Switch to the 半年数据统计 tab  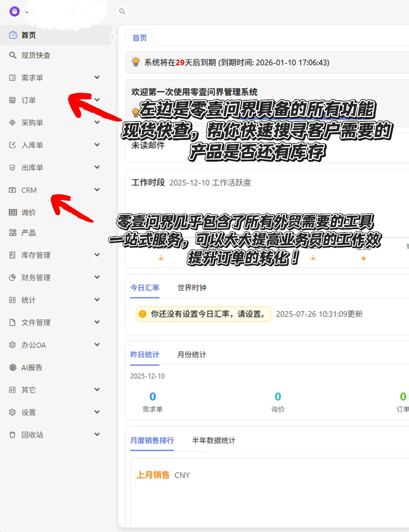(214, 441)
